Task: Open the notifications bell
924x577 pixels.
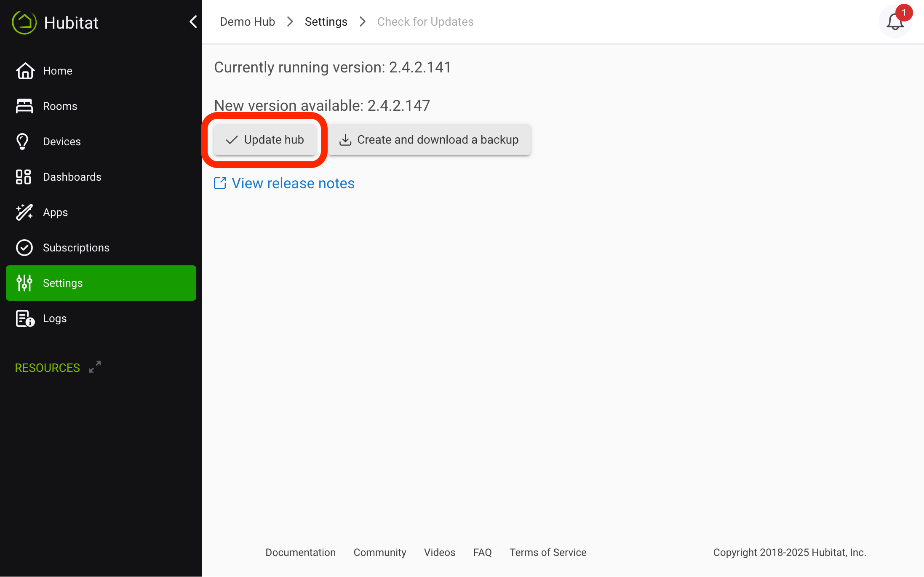Action: (x=895, y=22)
